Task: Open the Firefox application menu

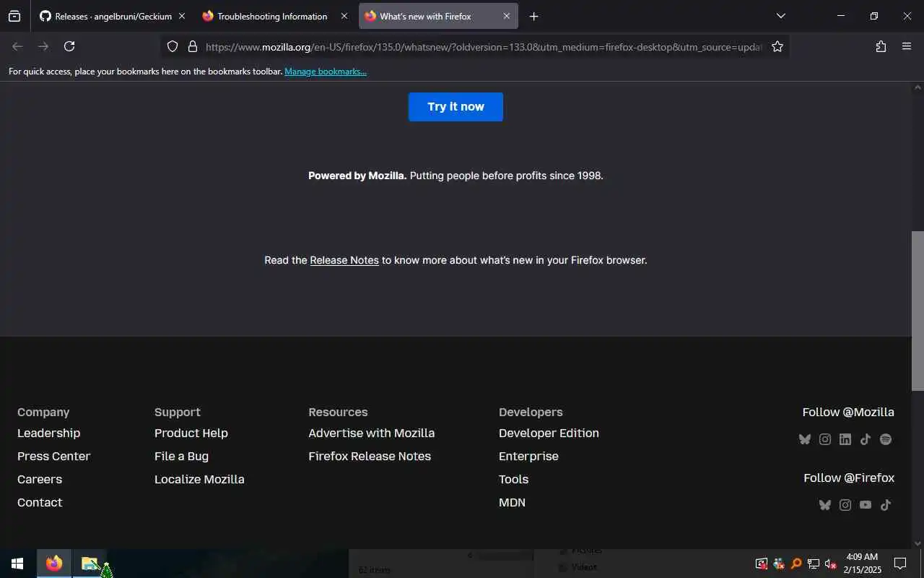Action: click(907, 46)
